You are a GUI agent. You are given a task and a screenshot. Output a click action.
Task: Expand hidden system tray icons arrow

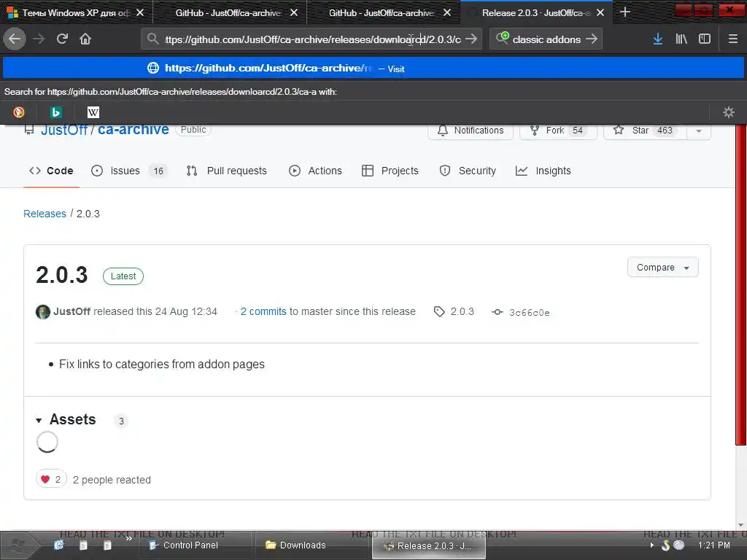click(651, 545)
